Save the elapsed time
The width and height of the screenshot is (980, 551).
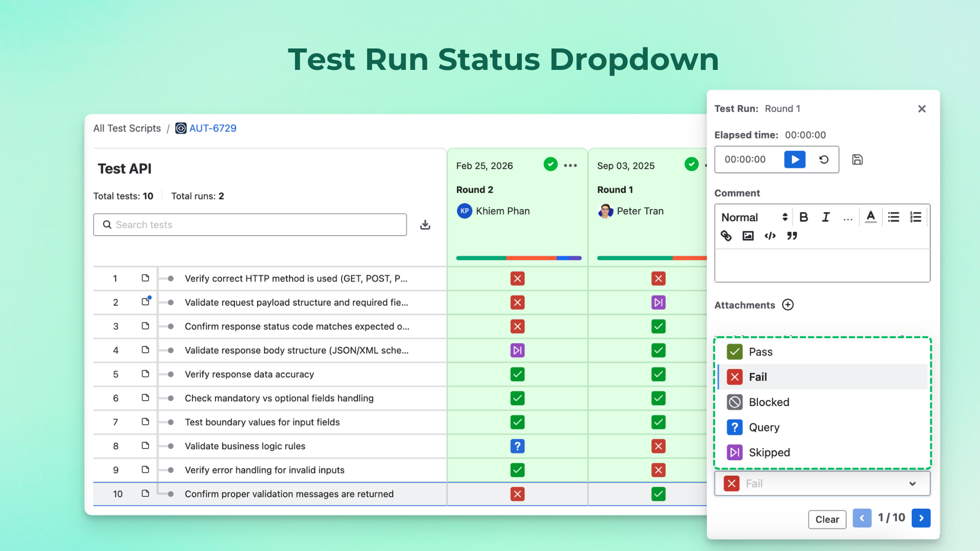coord(857,159)
